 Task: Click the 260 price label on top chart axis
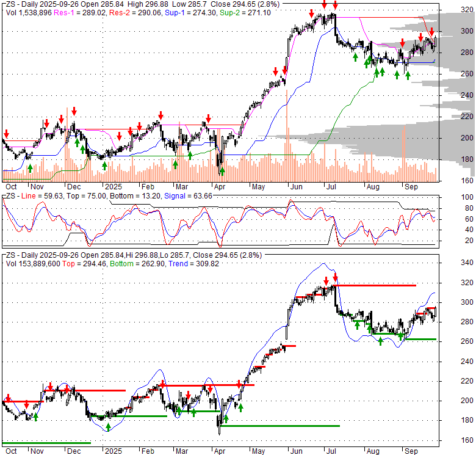[x=467, y=74]
